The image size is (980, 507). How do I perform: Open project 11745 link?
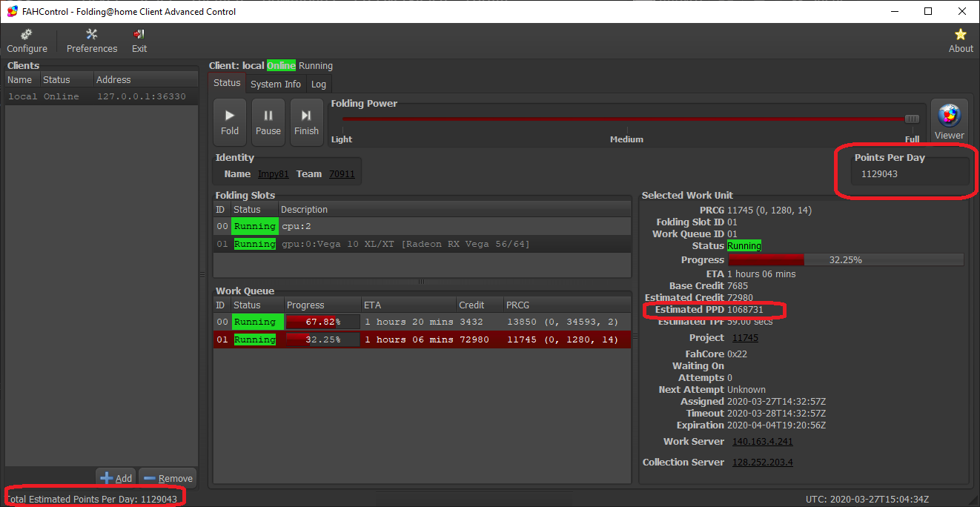pyautogui.click(x=745, y=338)
